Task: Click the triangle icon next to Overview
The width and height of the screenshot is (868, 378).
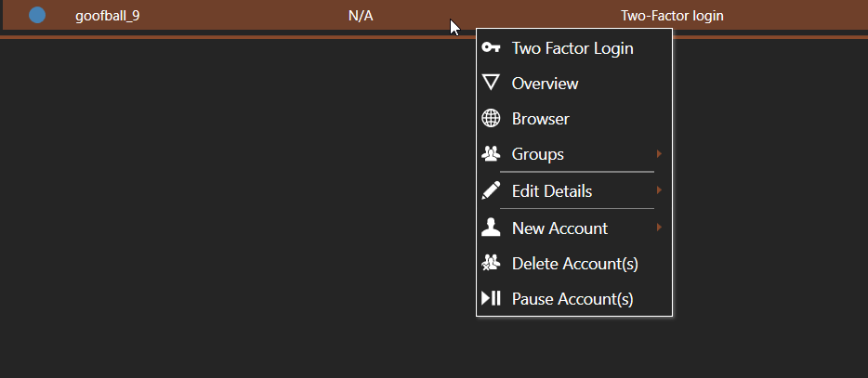Action: (x=491, y=83)
